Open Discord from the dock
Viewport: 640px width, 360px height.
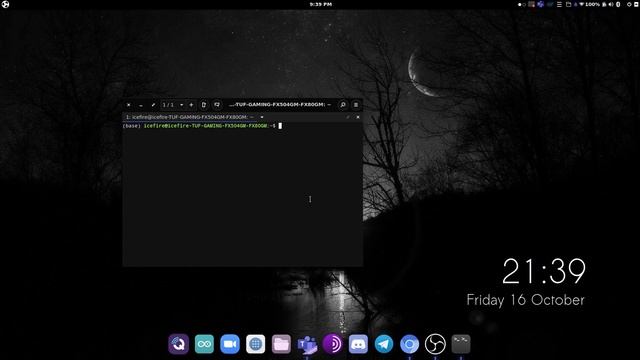[x=358, y=344]
